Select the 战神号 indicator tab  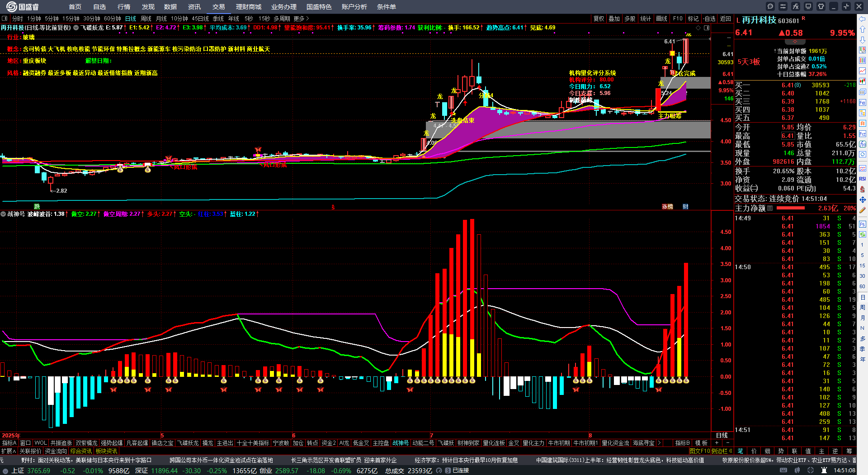pyautogui.click(x=401, y=443)
